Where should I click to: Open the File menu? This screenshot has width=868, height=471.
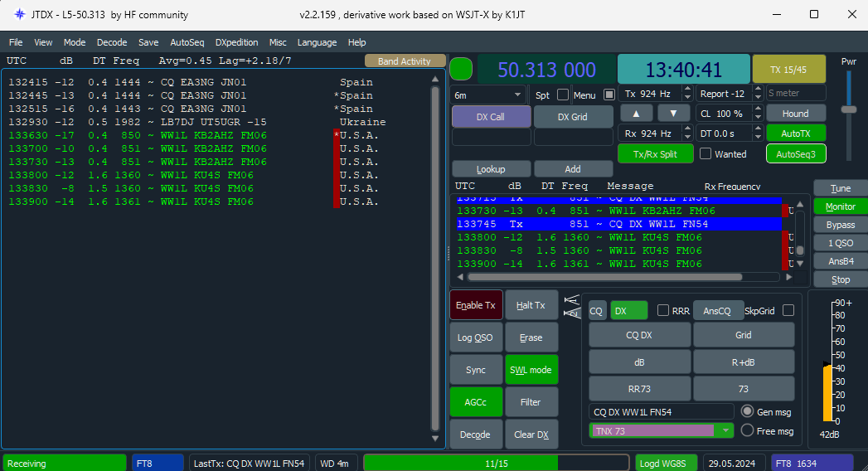click(x=16, y=42)
